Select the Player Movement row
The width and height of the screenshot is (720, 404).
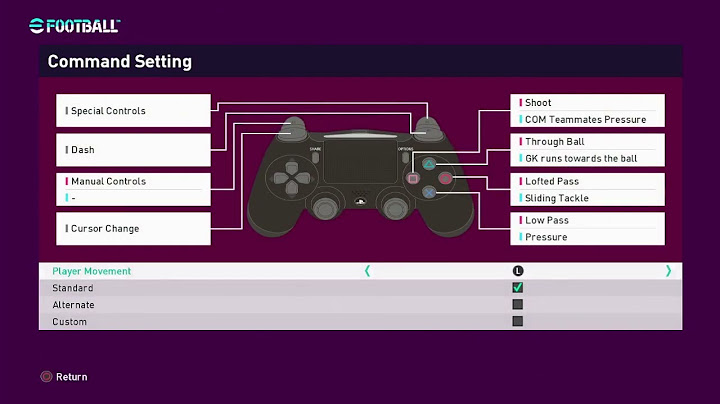tap(360, 271)
